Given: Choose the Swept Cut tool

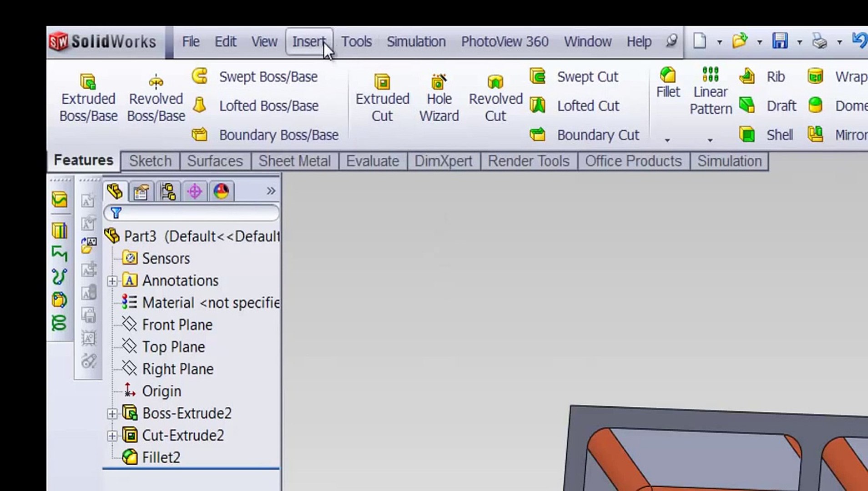Looking at the screenshot, I should click(574, 76).
